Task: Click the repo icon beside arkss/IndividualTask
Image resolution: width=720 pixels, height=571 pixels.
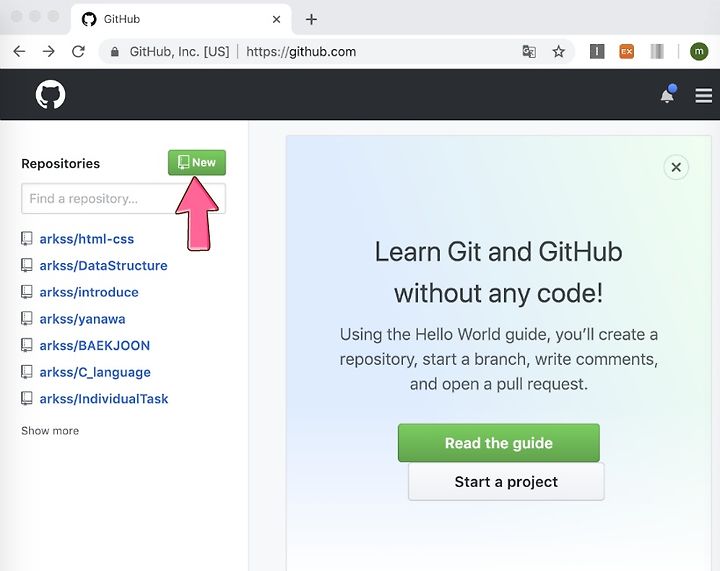Action: 27,398
